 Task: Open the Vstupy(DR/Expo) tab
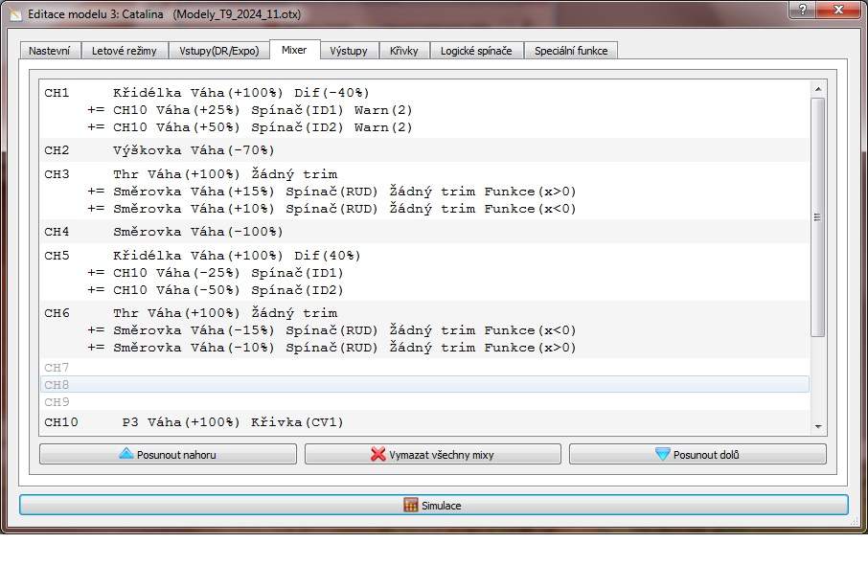pyautogui.click(x=218, y=51)
